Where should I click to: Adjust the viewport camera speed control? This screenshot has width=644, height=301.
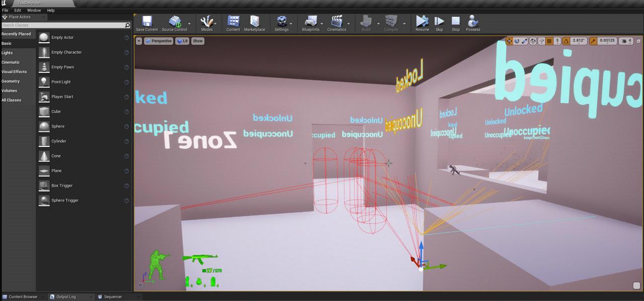click(x=625, y=41)
